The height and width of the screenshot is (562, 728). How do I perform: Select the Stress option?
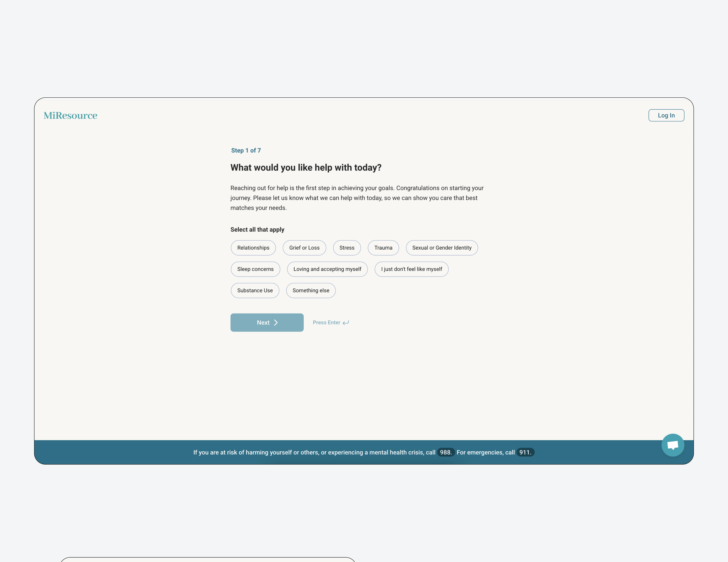click(x=347, y=248)
